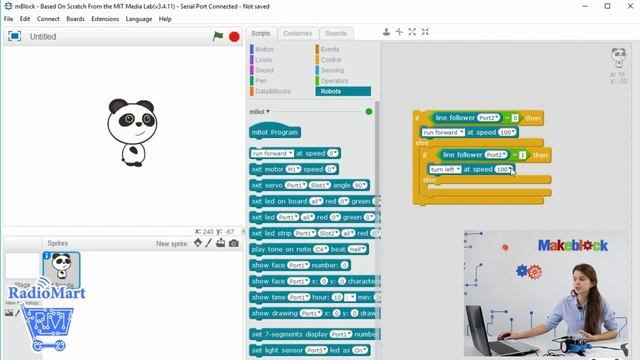Click the angle 90 field in set servo block
Viewport: 640px width, 360px height.
point(360,185)
